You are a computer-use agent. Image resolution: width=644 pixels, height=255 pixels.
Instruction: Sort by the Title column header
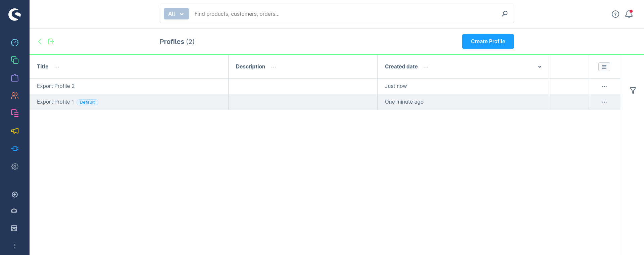pyautogui.click(x=43, y=66)
